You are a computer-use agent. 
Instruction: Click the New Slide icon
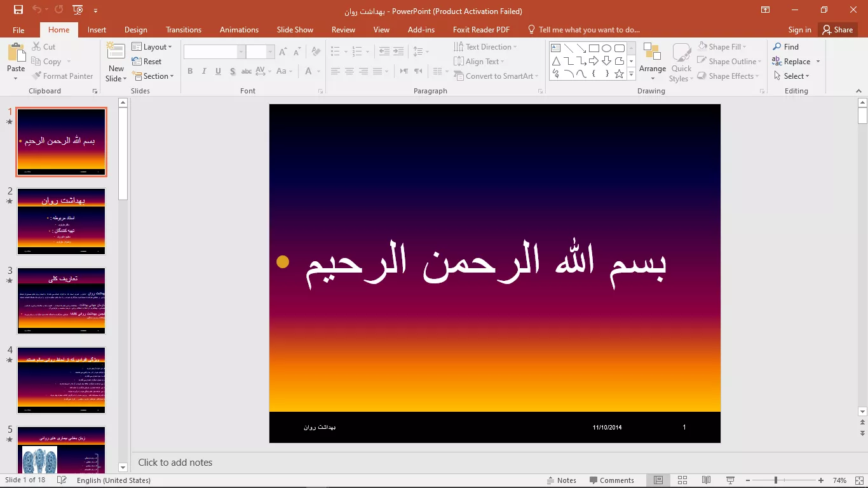click(x=116, y=52)
